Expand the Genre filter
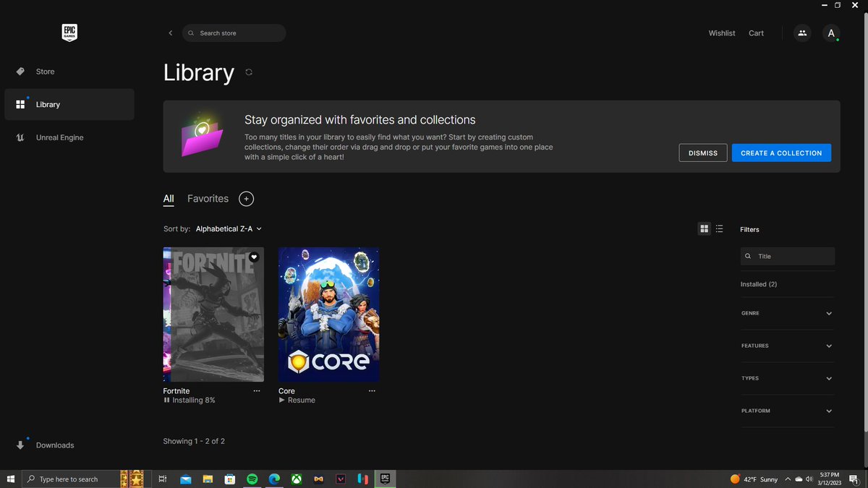 (x=787, y=313)
